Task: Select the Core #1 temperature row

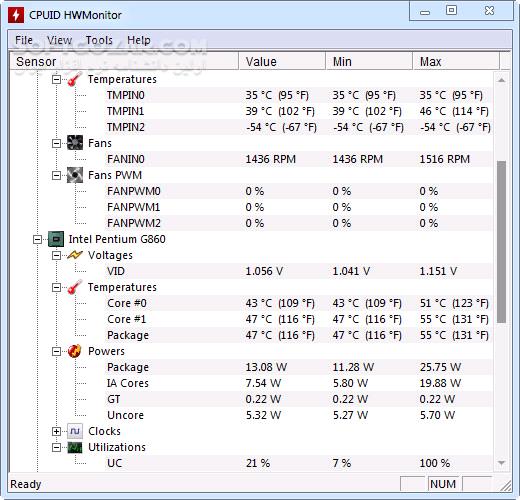Action: click(x=299, y=319)
